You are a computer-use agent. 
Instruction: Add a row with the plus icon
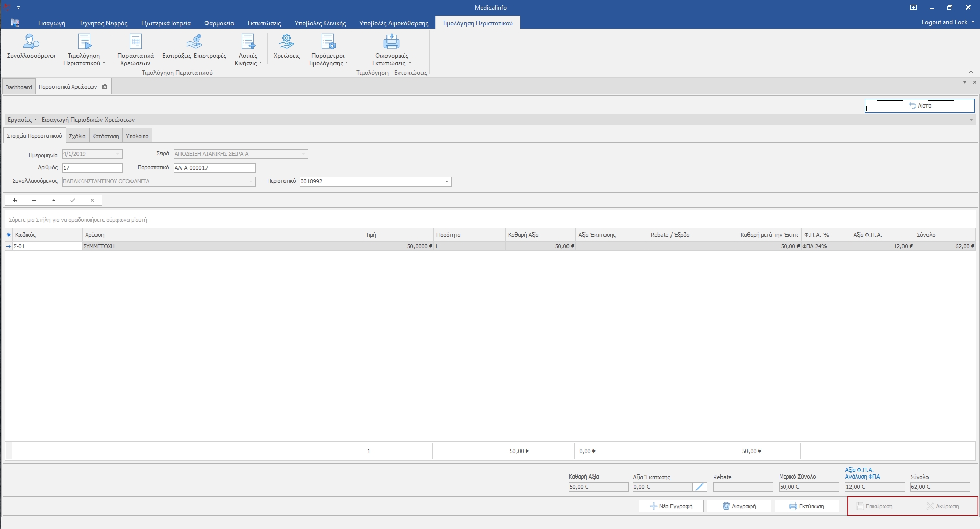(x=15, y=201)
